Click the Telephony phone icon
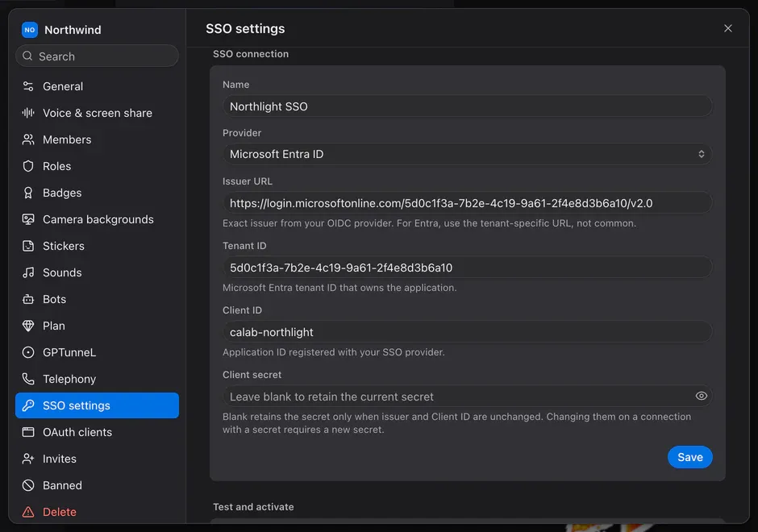The height and width of the screenshot is (532, 758). pos(28,379)
